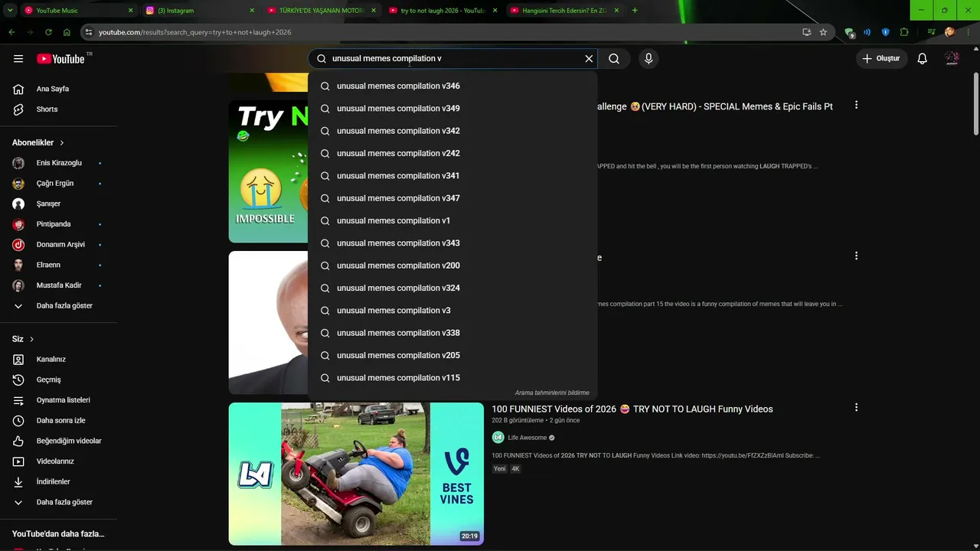Select suggestion unusual memes compilation v343
Screen dimensions: 980x551
tap(452, 243)
